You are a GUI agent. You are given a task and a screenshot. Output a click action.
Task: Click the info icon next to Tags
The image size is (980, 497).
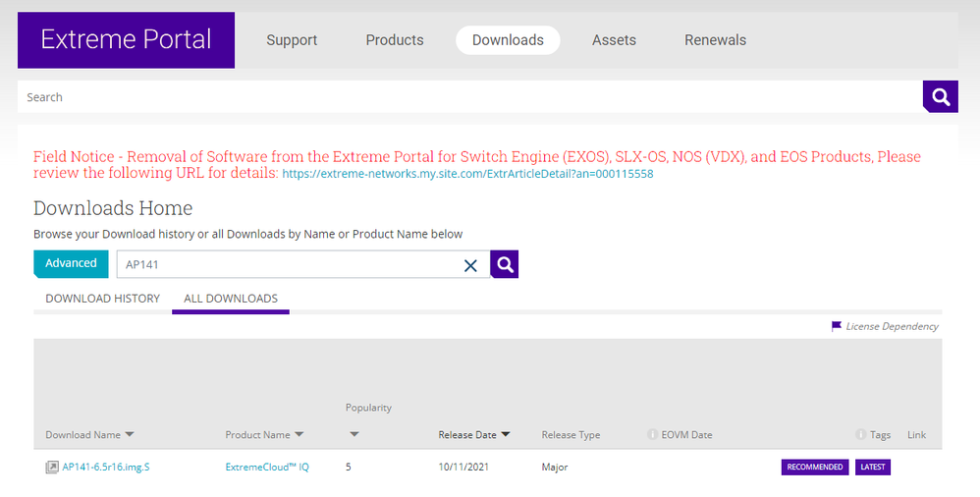[x=861, y=435]
